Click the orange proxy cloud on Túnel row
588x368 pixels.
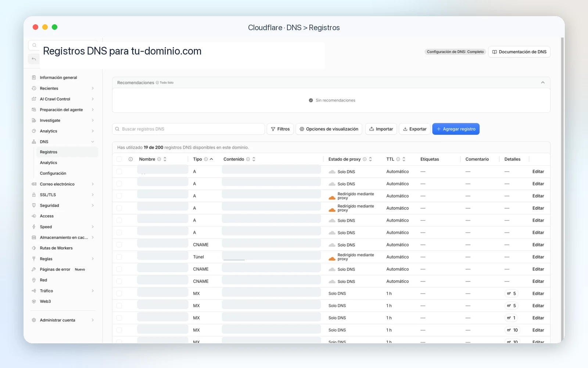click(x=332, y=259)
